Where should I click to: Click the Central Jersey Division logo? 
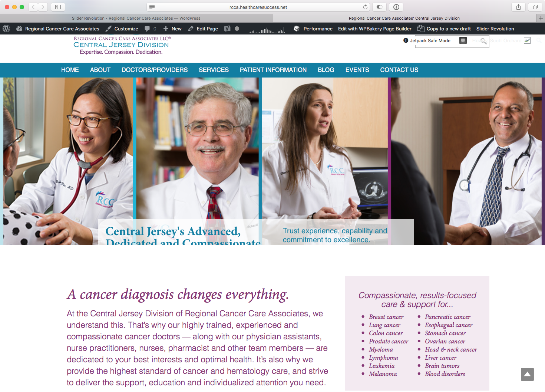(x=122, y=45)
